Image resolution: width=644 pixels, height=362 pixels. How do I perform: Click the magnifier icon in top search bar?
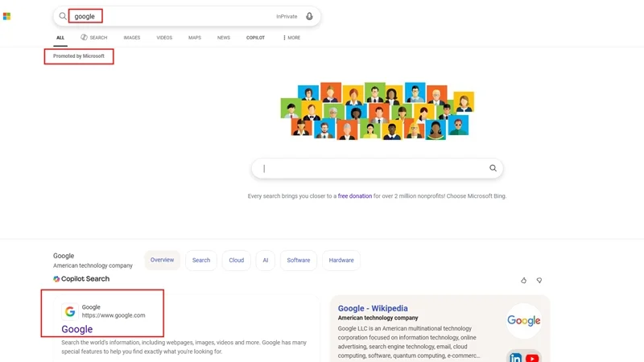63,16
